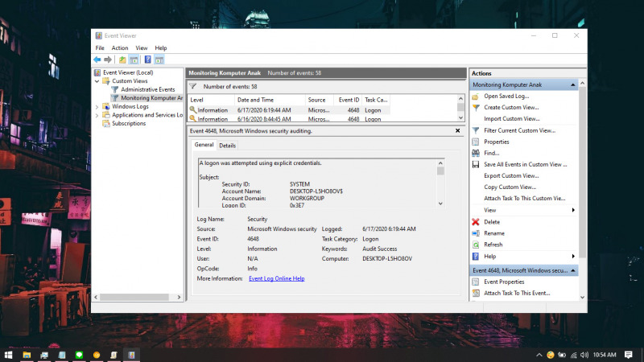
Task: Click the Rename icon in Actions pane
Action: click(x=476, y=233)
